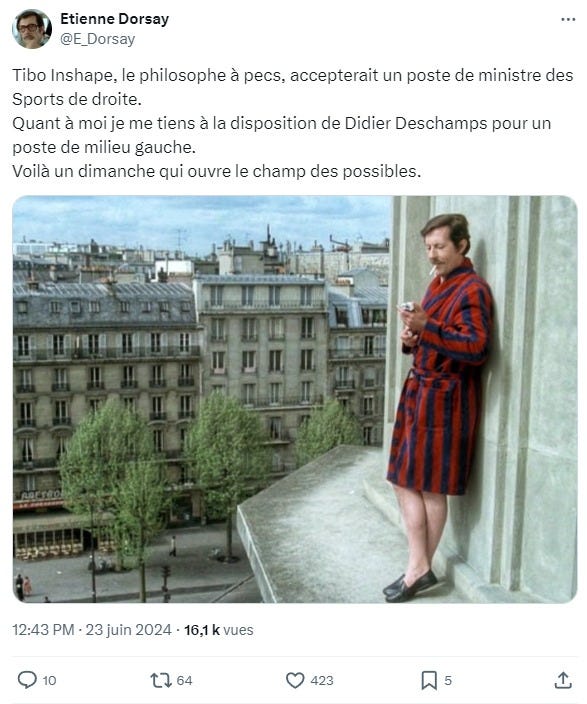Click the reply count 10
The height and width of the screenshot is (704, 587).
click(49, 681)
